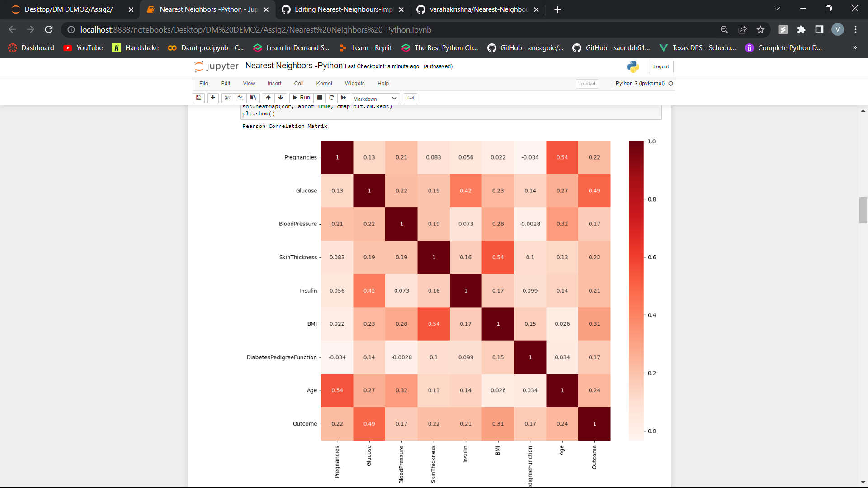Click the page vertical scrollbar thumb
The height and width of the screenshot is (488, 868).
pos(863,210)
